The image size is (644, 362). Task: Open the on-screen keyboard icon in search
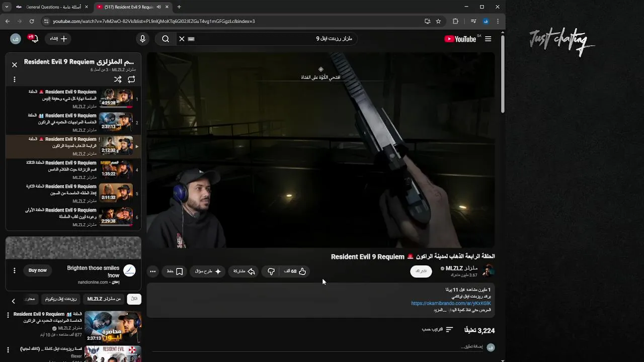(x=191, y=39)
